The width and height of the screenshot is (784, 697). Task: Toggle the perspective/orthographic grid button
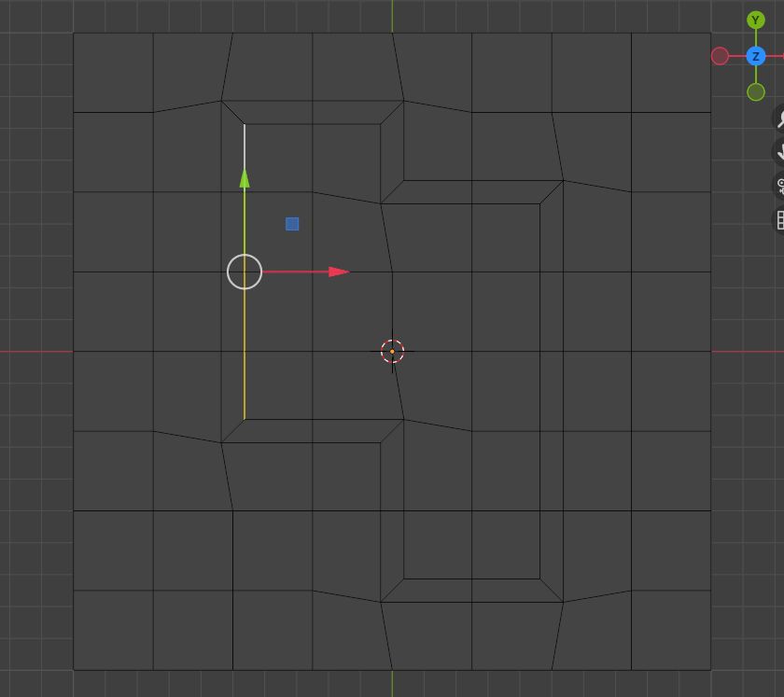point(779,220)
